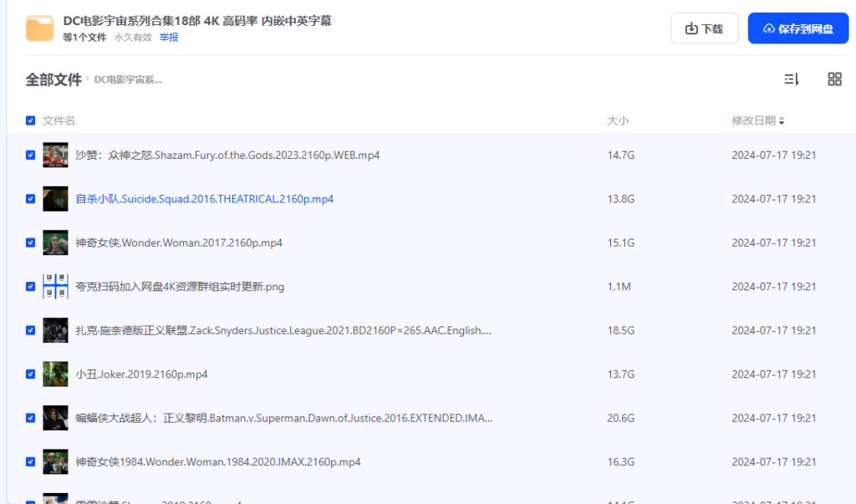
Task: Click the folder icon in header
Action: click(x=40, y=28)
